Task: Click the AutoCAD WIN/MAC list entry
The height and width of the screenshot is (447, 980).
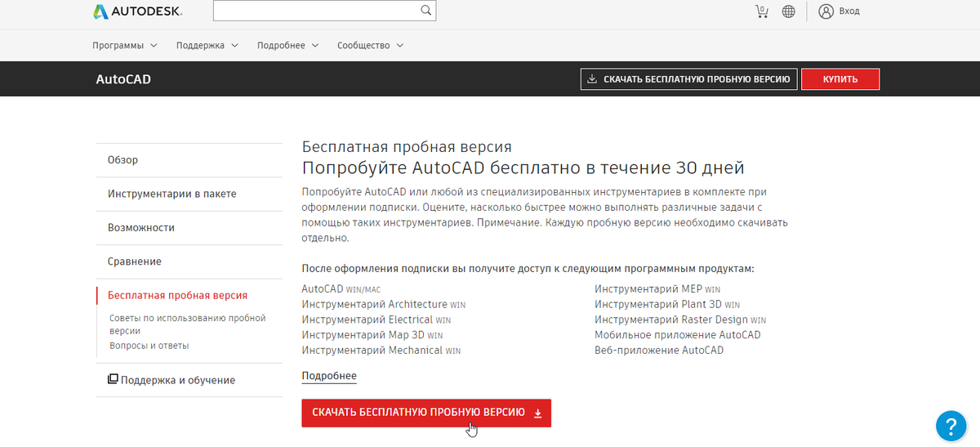Action: pos(341,289)
